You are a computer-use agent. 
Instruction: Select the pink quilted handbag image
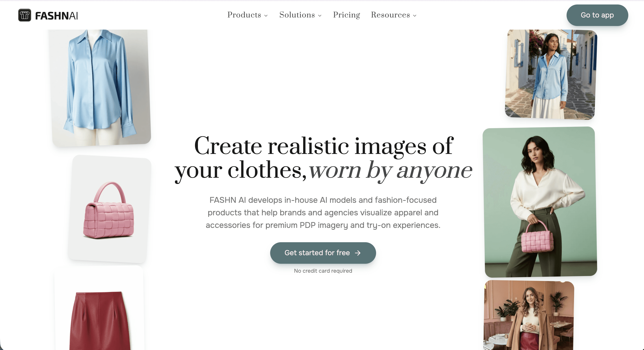(x=110, y=209)
